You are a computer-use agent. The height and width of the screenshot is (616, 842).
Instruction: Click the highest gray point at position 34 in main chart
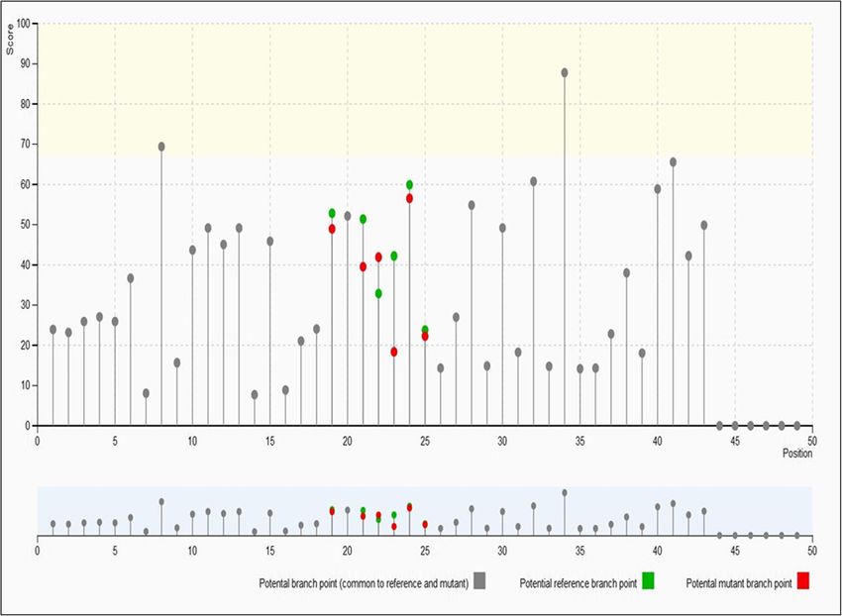[x=565, y=73]
